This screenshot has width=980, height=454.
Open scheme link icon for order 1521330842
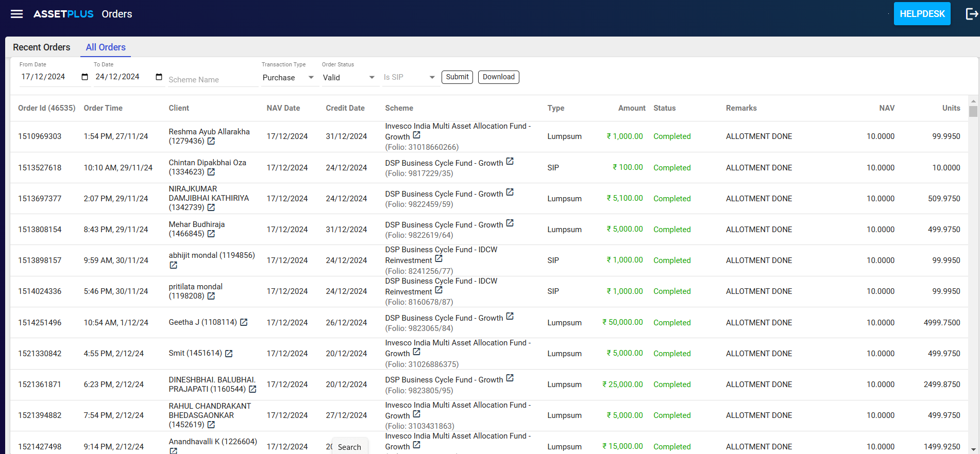pyautogui.click(x=417, y=352)
